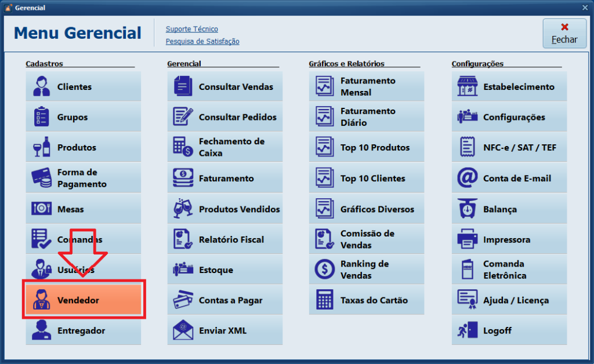This screenshot has height=364, width=594.
Task: Click the Impressora printer icon
Action: (467, 239)
